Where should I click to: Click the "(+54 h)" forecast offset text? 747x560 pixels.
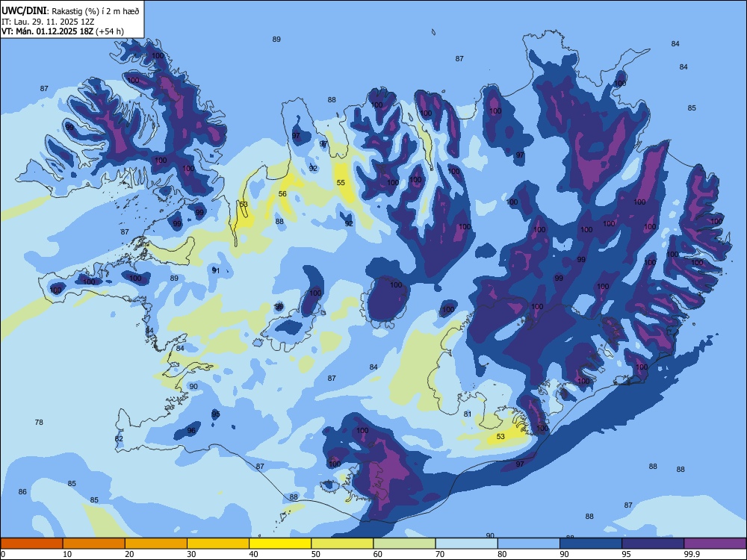click(x=110, y=31)
